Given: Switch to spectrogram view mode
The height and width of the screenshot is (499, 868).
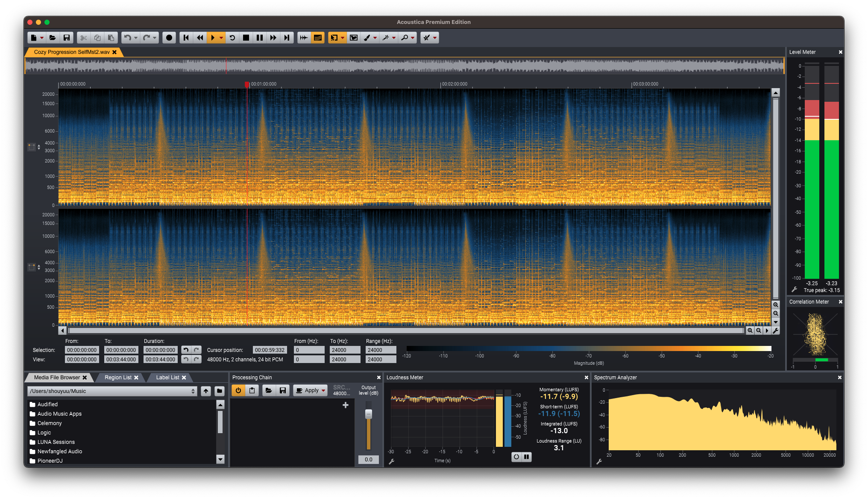Looking at the screenshot, I should coord(317,38).
